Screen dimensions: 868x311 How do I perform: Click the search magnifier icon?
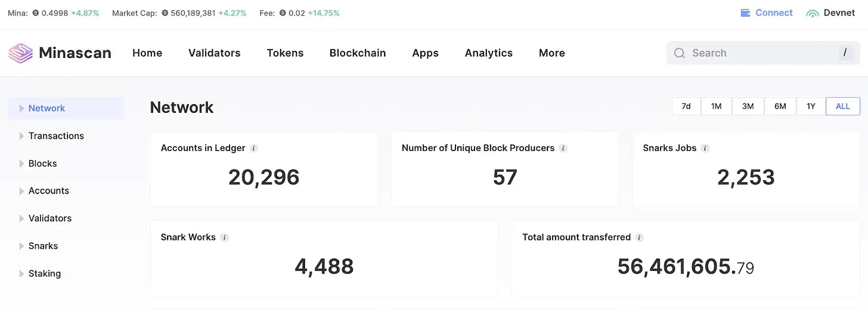click(x=680, y=53)
